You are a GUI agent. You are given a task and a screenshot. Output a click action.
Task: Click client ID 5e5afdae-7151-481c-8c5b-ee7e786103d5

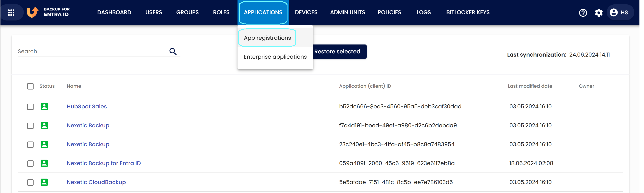coord(396,182)
